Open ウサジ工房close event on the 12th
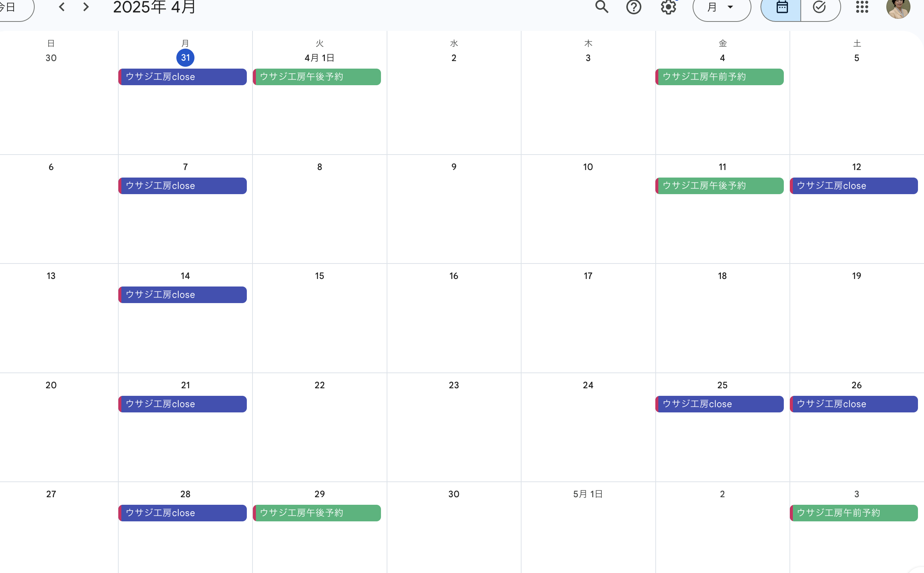924x573 pixels. [x=854, y=186]
